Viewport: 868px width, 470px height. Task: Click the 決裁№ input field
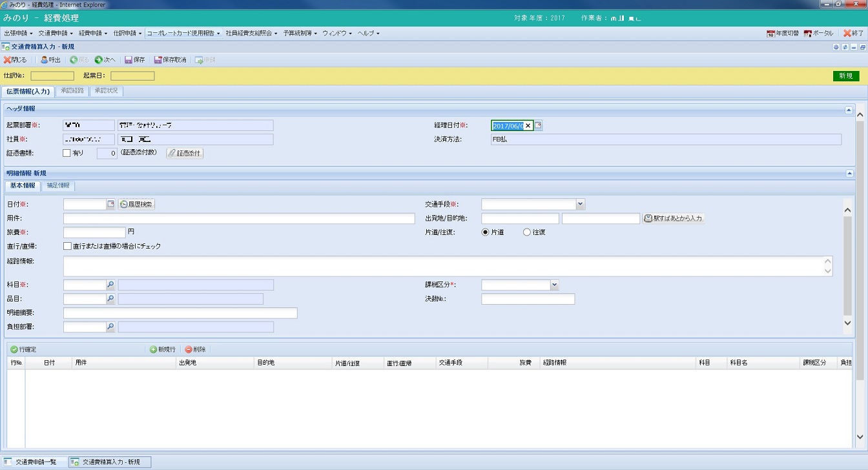[x=528, y=299]
